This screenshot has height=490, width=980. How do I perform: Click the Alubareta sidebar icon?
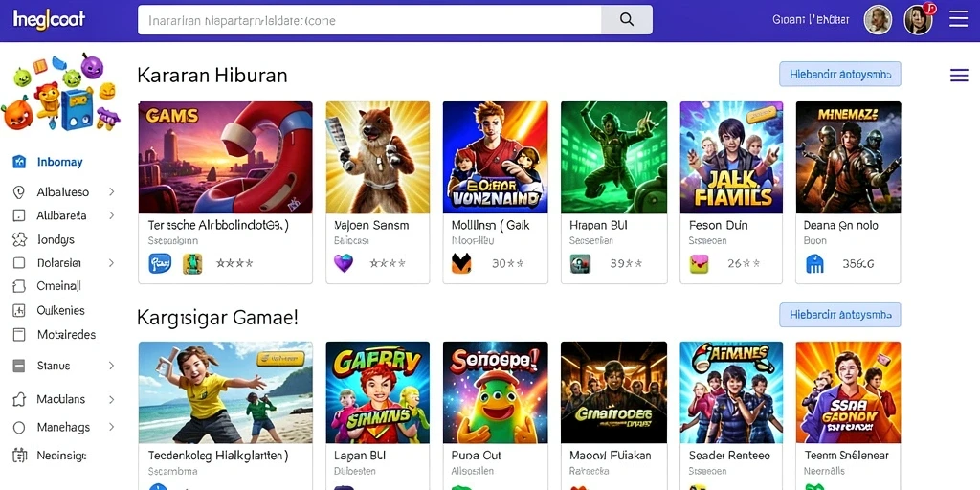pos(19,215)
